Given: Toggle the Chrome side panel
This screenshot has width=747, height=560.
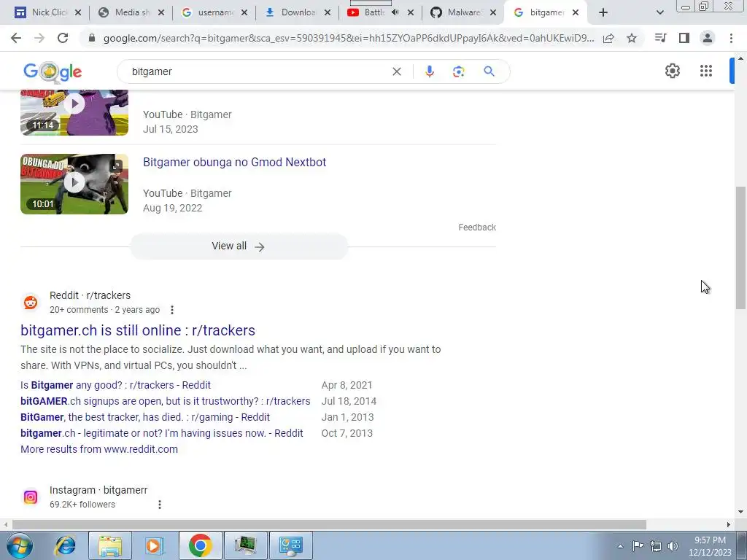Looking at the screenshot, I should [684, 38].
